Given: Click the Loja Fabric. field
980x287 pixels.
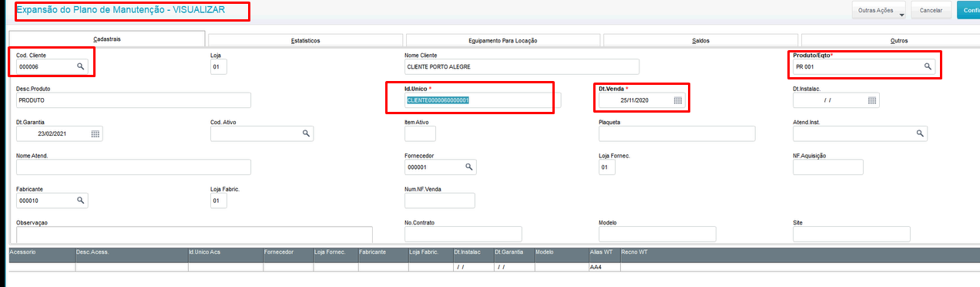Looking at the screenshot, I should pyautogui.click(x=219, y=200).
